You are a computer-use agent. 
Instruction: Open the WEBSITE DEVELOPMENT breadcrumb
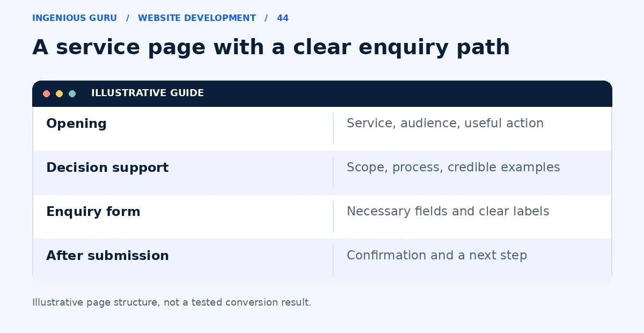pos(197,18)
